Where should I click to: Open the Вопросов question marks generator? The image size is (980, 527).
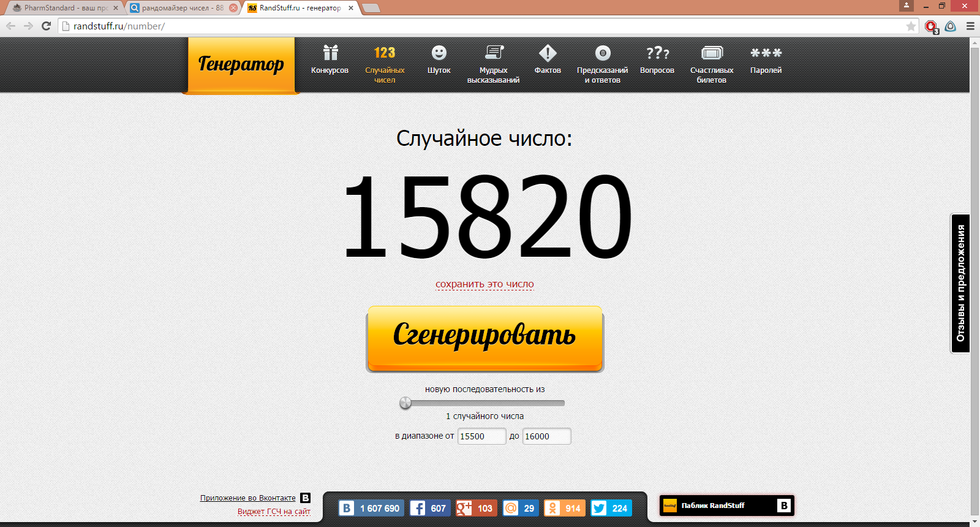tap(657, 60)
